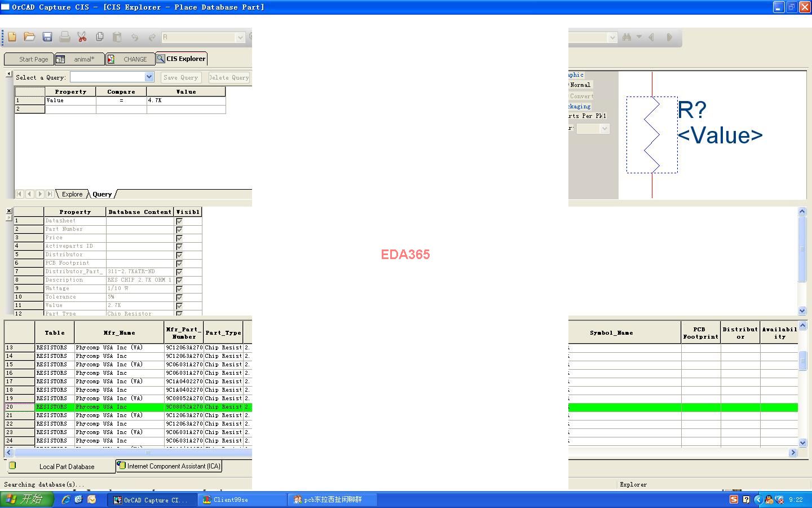Toggle Visible checkbox for Part Number
Viewport: 812px width, 508px height.
179,230
